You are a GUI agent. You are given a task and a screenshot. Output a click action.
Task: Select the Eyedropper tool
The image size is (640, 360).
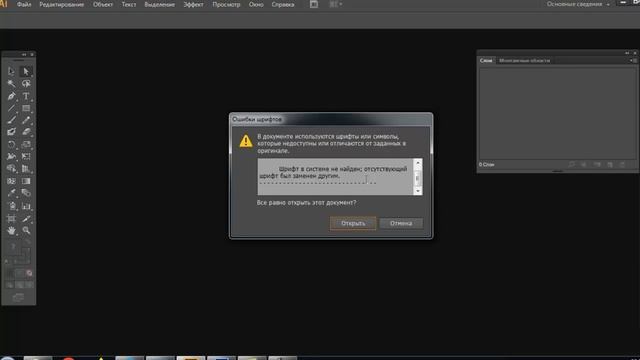tap(11, 193)
